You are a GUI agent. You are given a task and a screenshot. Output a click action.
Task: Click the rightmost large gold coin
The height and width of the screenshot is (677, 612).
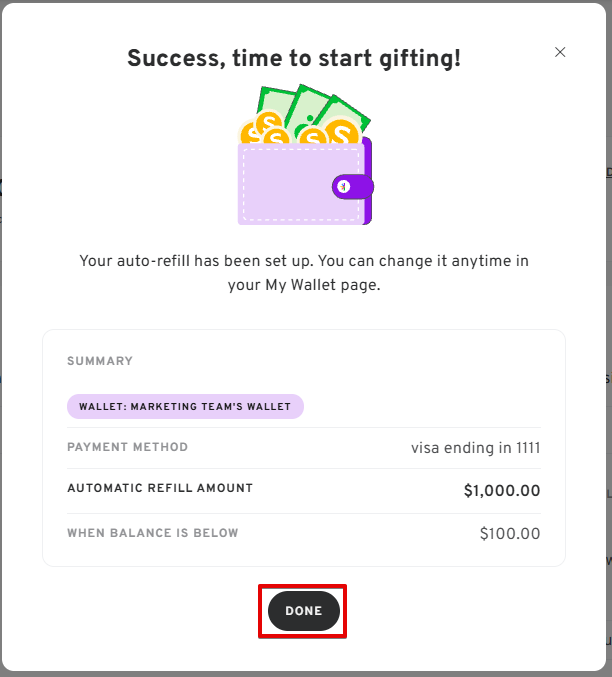pos(341,131)
